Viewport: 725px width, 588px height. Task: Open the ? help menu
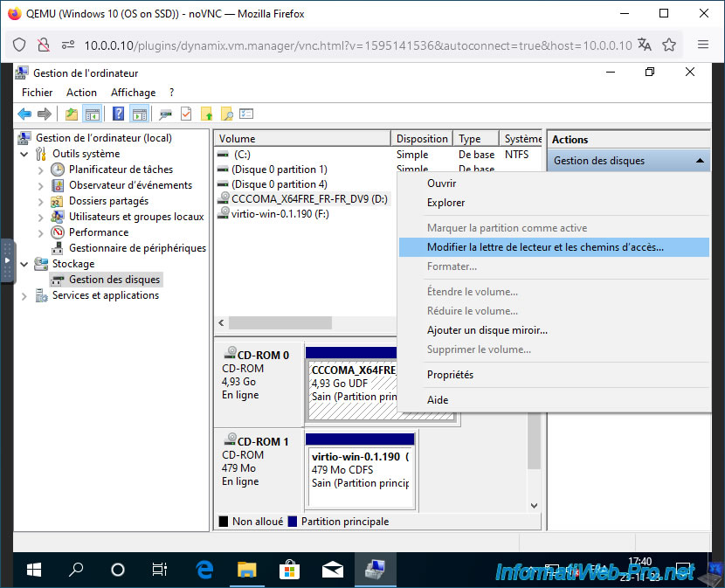171,93
